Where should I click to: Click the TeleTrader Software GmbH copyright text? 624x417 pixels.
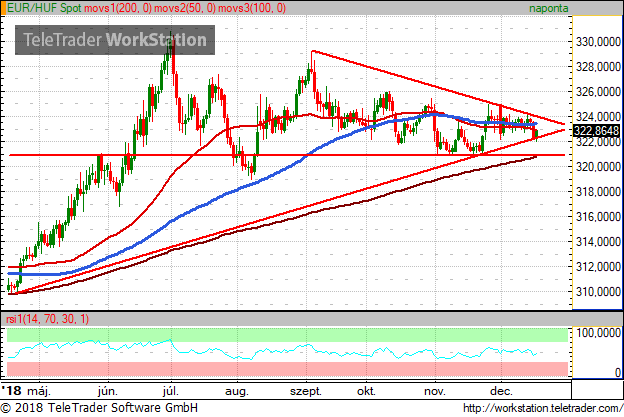(99, 408)
